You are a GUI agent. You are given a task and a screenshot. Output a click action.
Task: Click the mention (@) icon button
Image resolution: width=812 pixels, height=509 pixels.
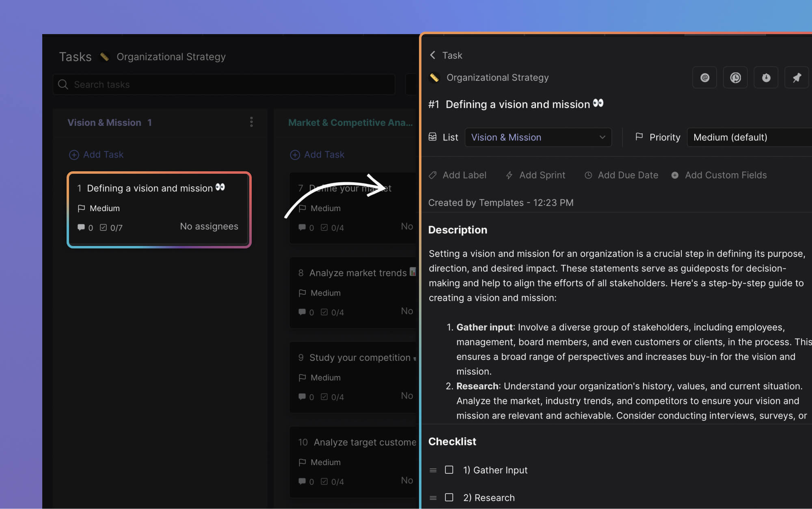[705, 78]
